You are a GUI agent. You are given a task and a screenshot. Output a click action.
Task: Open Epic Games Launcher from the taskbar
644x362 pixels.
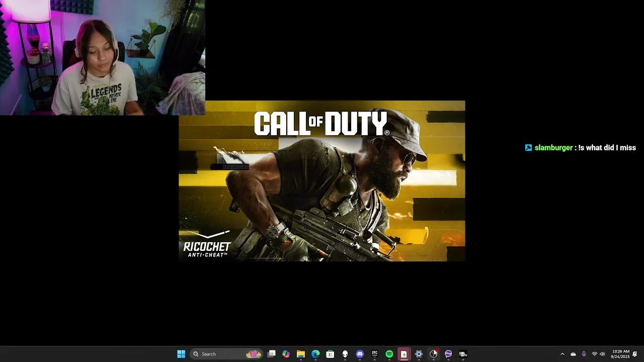pyautogui.click(x=374, y=354)
